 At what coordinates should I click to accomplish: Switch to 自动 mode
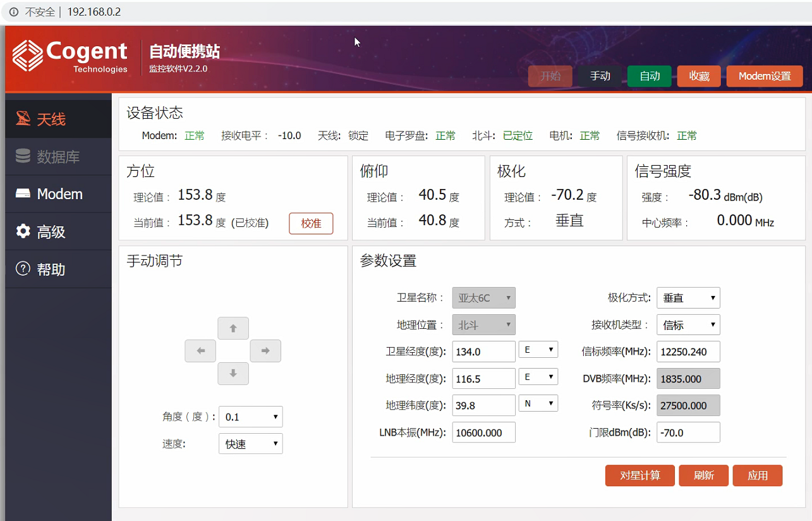650,76
